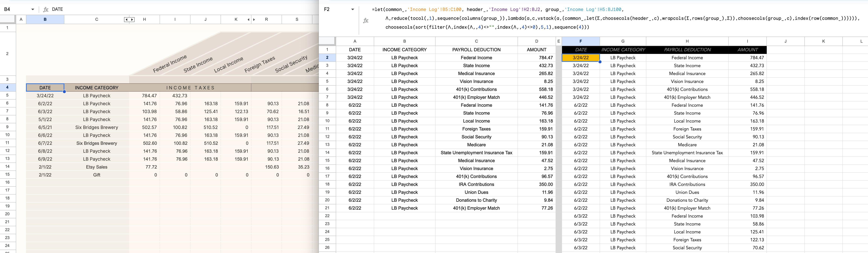
Task: Expand hidden columns between C and H
Action: (x=129, y=20)
